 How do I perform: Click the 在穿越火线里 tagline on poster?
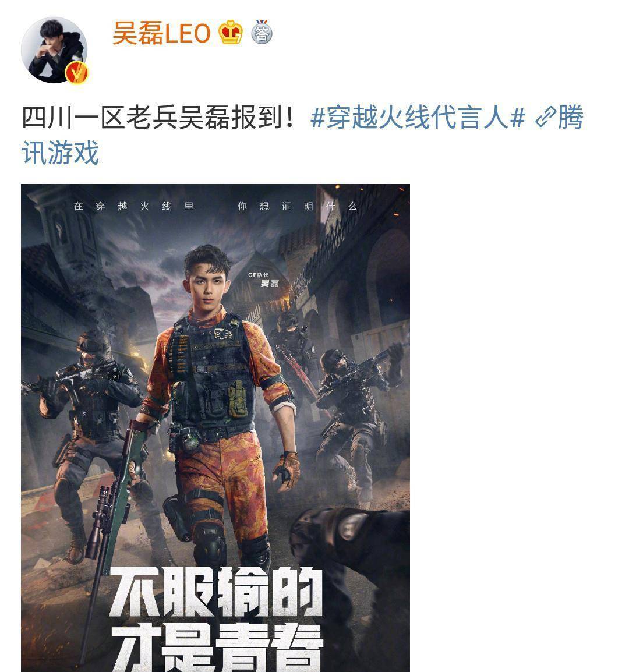tap(134, 207)
